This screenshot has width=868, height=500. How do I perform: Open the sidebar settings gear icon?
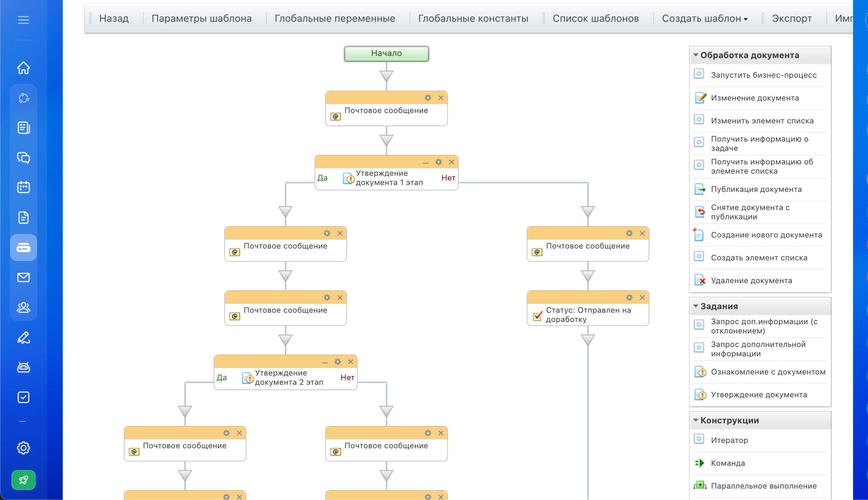pyautogui.click(x=23, y=448)
